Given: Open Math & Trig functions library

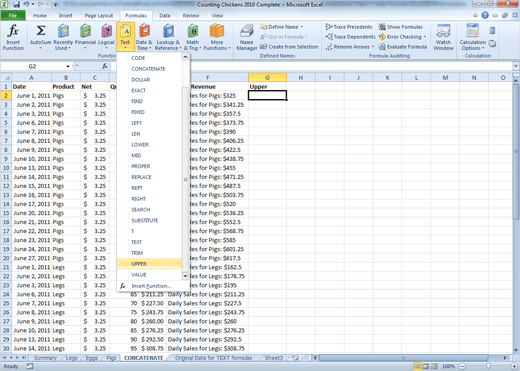Looking at the screenshot, I should 192,37.
